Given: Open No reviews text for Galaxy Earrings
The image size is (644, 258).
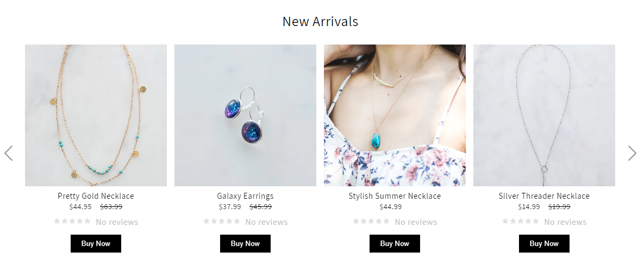Looking at the screenshot, I should pyautogui.click(x=266, y=222).
